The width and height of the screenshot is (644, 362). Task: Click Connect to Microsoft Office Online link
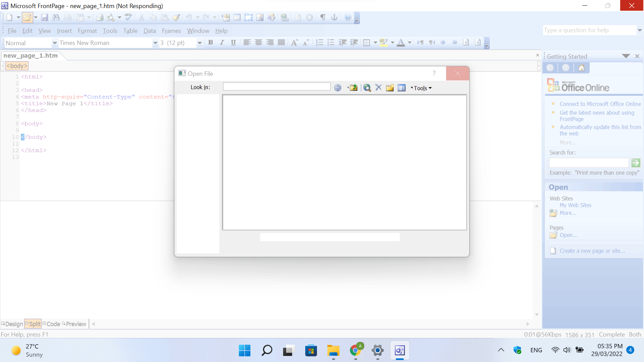click(600, 104)
